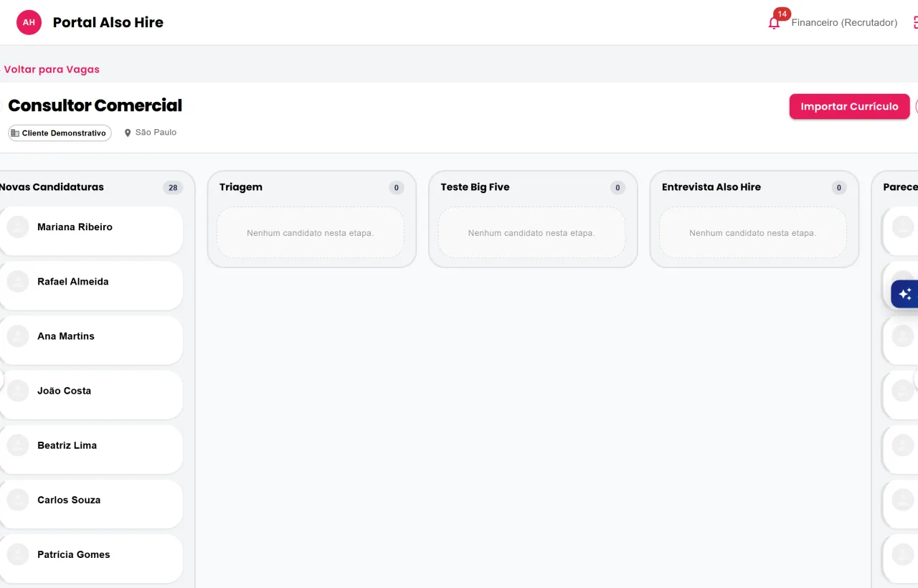Click the Portal Also Hire title
This screenshot has height=588, width=918.
coord(108,22)
